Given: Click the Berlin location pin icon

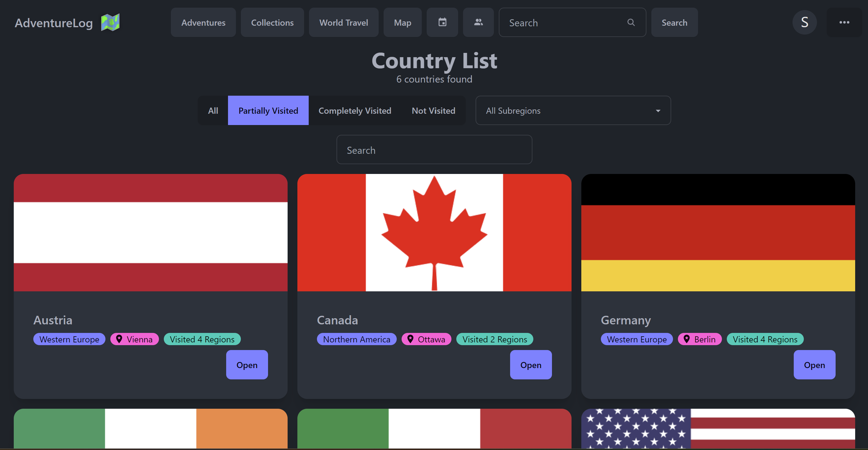Looking at the screenshot, I should click(x=687, y=339).
